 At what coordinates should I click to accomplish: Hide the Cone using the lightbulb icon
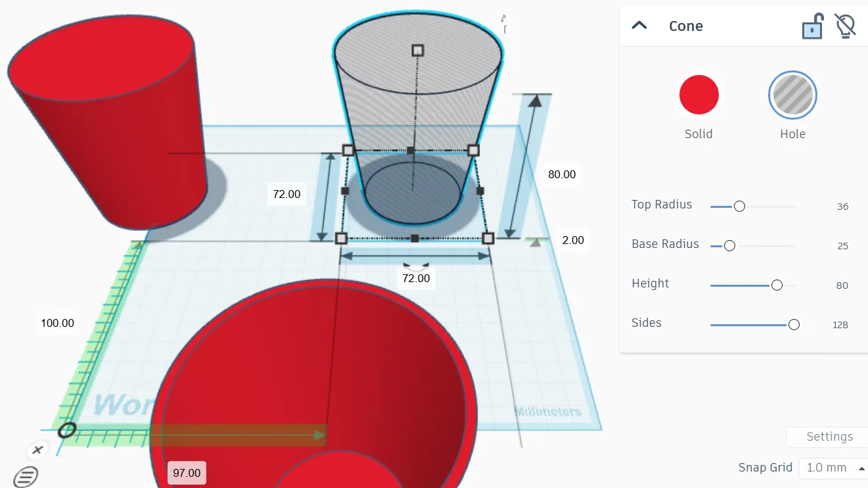[844, 26]
